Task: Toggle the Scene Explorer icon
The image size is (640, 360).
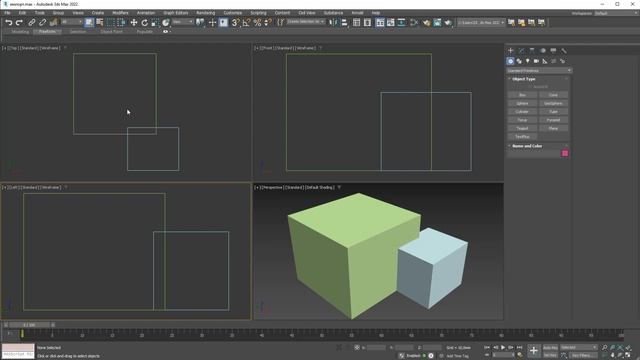Action: (x=356, y=22)
